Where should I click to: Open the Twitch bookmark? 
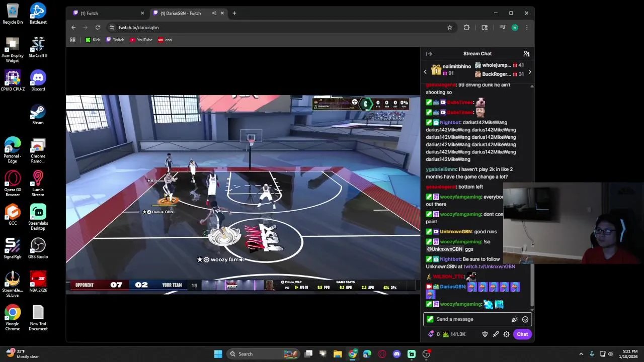click(115, 40)
